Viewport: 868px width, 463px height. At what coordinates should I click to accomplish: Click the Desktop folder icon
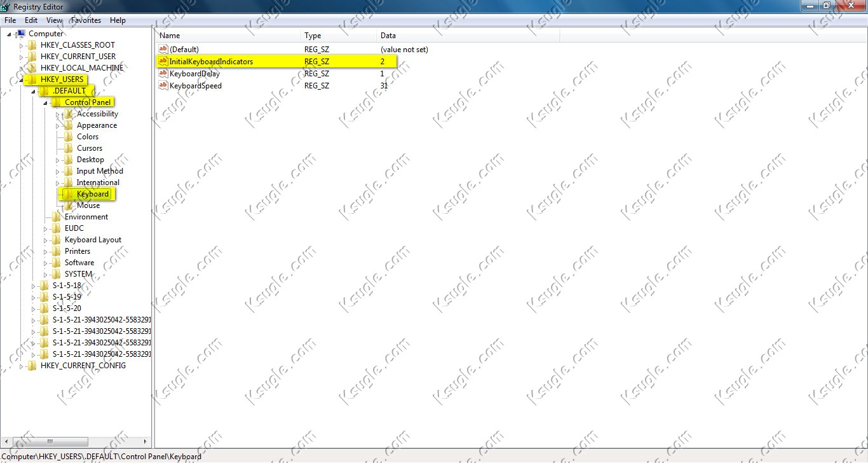coord(69,160)
